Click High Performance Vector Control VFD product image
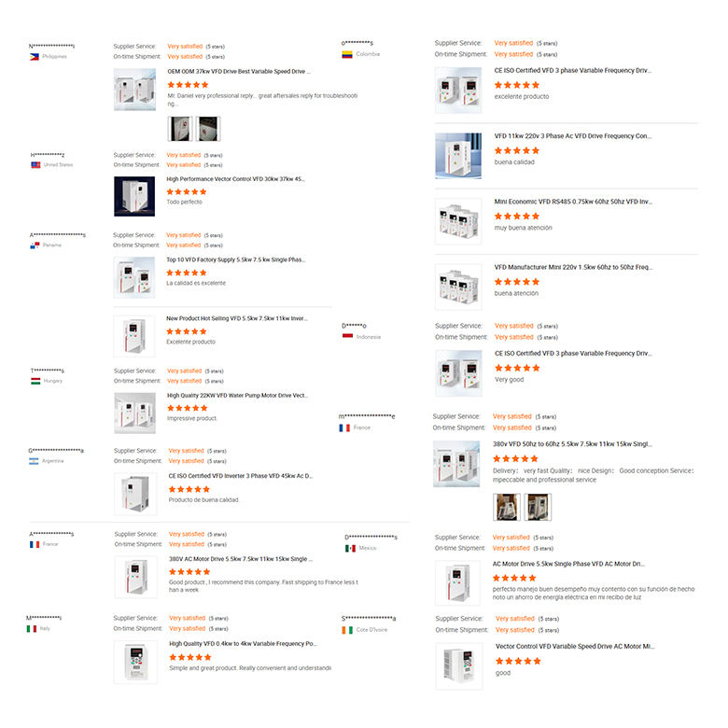Viewport: 728px width, 728px height. tap(134, 196)
